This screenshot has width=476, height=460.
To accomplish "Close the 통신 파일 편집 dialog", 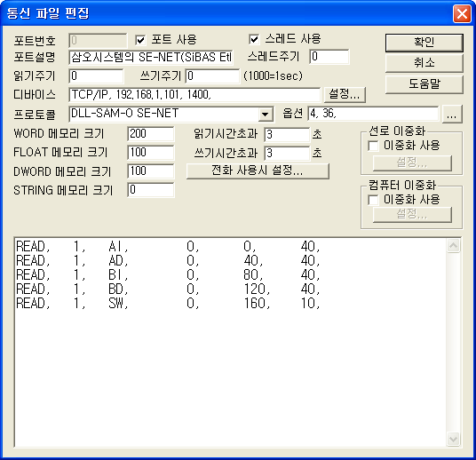I will (462, 13).
